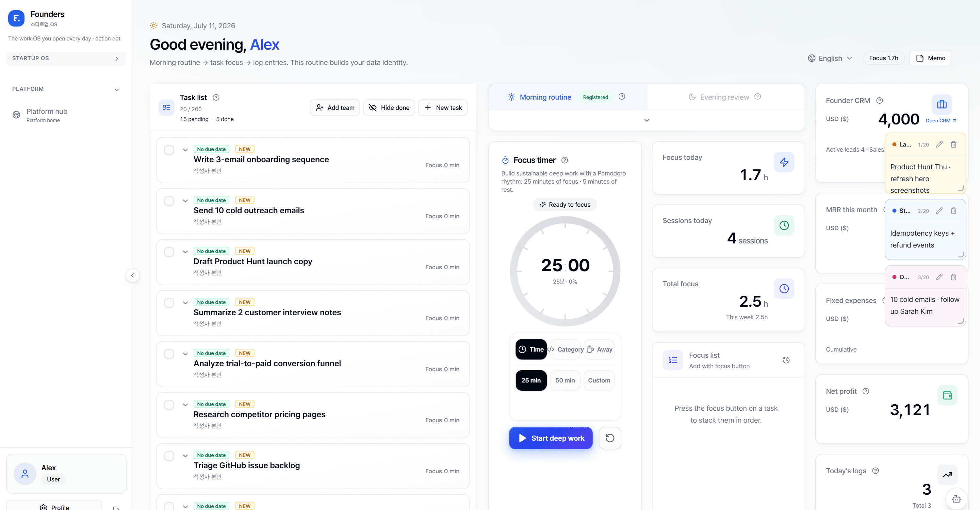Delete the memo note dated 2/20

953,210
